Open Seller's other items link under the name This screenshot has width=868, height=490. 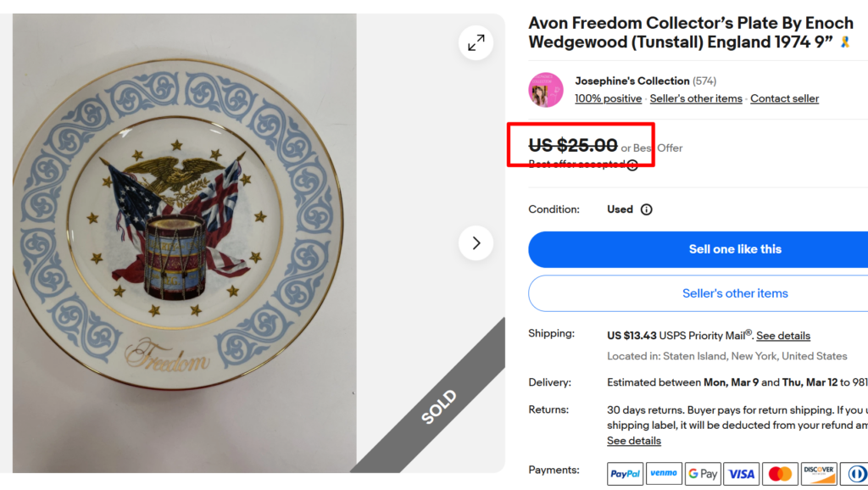(696, 98)
